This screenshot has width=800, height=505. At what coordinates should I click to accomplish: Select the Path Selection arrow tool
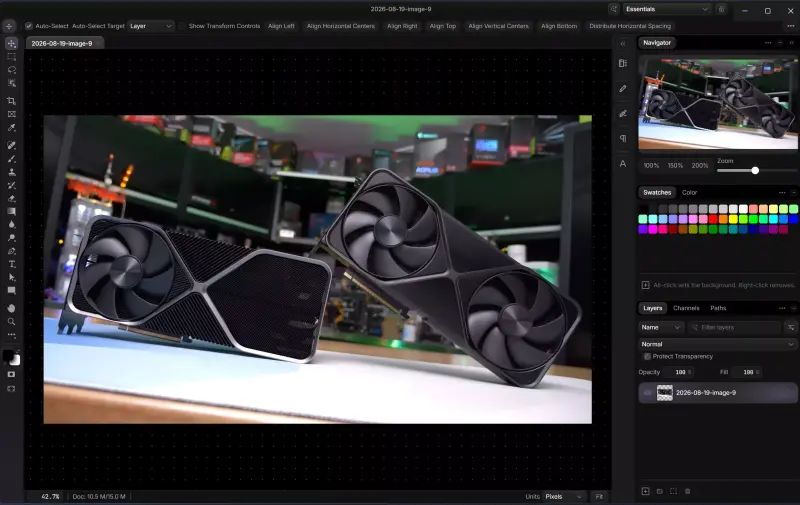click(x=11, y=277)
